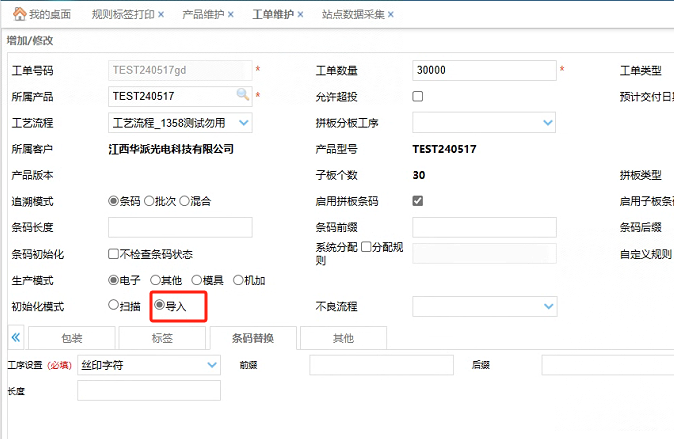Image resolution: width=674 pixels, height=439 pixels.
Task: Enable the 允许超投 checkbox
Action: click(418, 97)
